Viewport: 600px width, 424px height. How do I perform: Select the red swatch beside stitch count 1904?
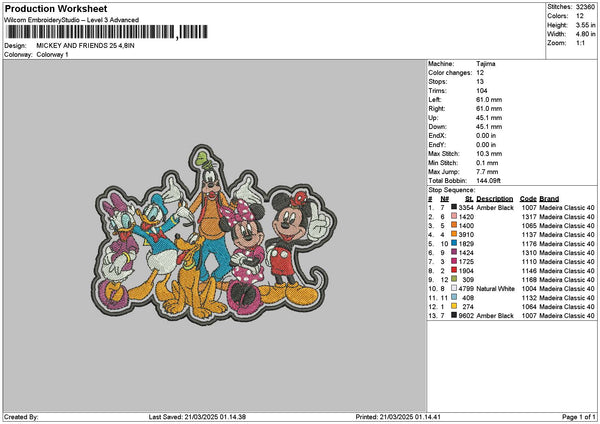point(454,270)
